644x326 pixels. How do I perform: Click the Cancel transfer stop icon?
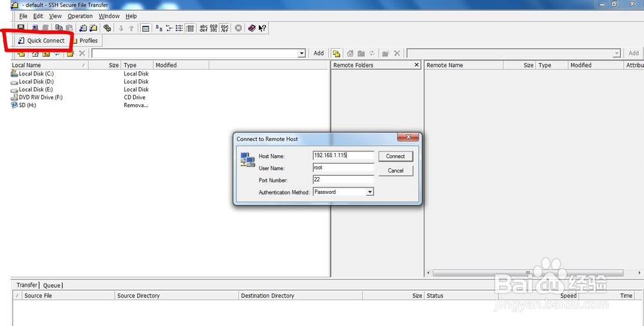(238, 28)
